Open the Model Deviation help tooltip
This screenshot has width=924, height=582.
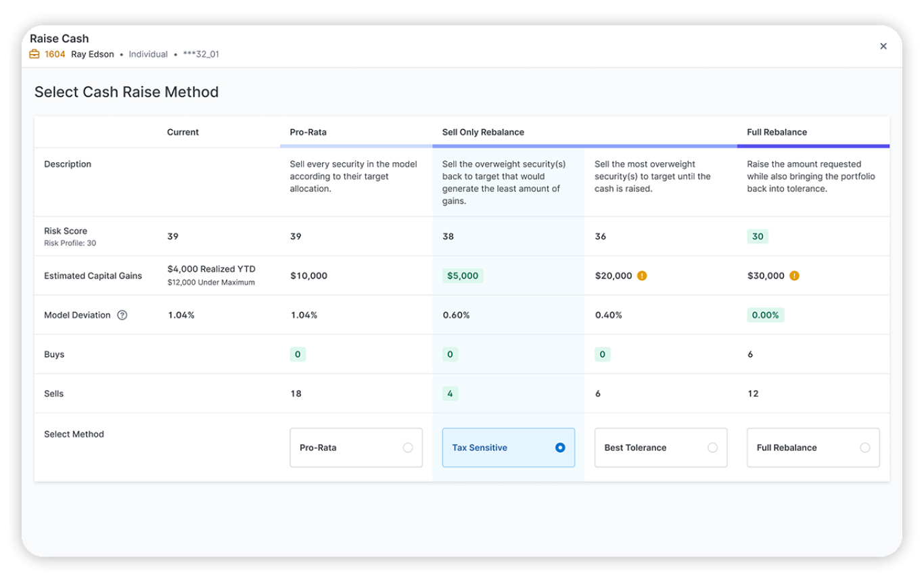point(121,314)
